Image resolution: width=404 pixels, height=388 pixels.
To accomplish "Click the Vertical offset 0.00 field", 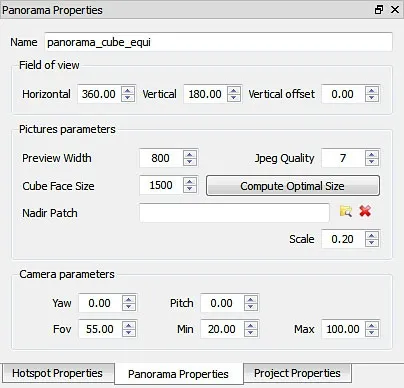I will pyautogui.click(x=343, y=94).
